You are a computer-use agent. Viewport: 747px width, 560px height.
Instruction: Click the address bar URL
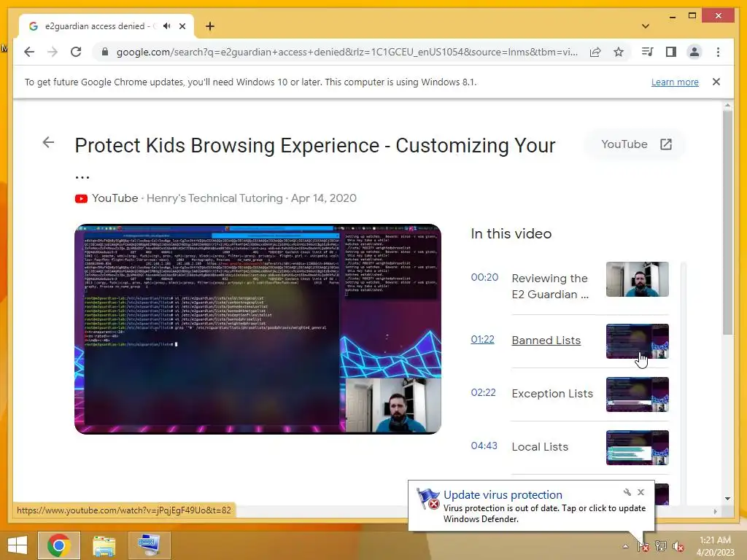(x=347, y=52)
